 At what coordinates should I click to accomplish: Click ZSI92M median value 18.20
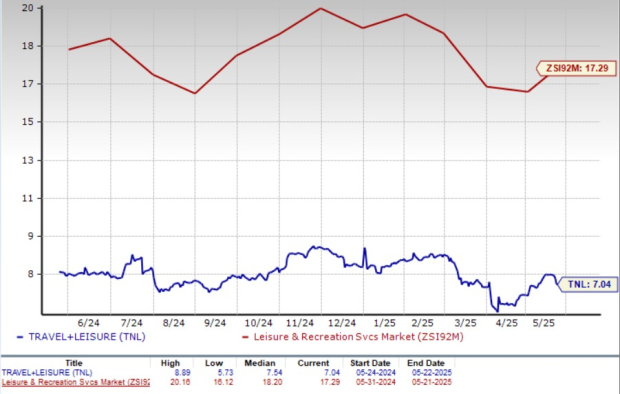click(272, 383)
